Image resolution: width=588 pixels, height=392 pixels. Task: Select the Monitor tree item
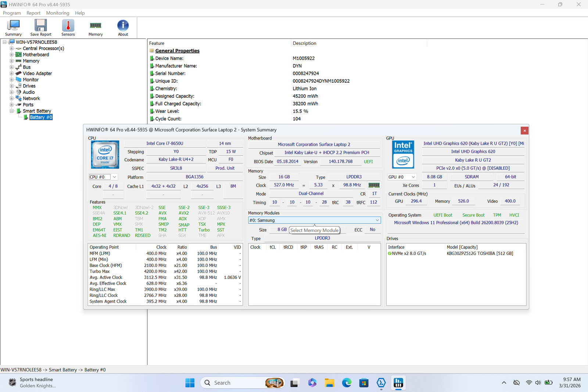pos(31,80)
